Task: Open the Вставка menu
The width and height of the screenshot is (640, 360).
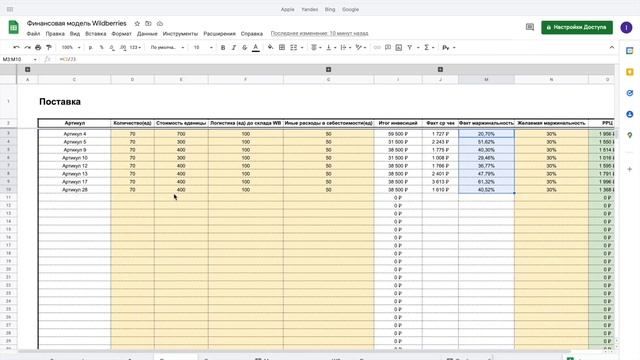Action: pos(96,33)
